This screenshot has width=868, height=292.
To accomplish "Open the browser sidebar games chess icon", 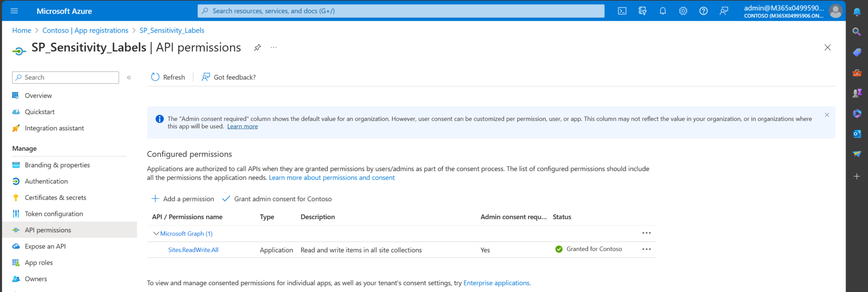I will tap(857, 93).
